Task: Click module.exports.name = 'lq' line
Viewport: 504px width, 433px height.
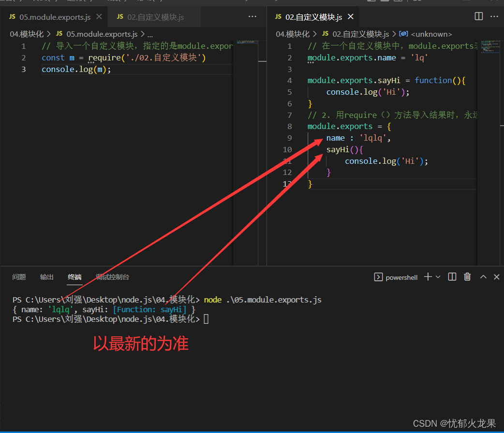Action: coord(368,58)
